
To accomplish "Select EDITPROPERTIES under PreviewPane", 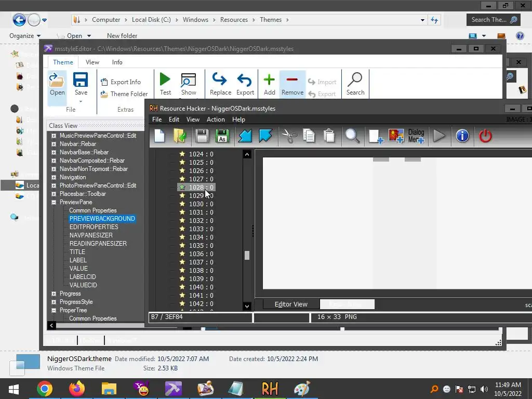I will 94,227.
